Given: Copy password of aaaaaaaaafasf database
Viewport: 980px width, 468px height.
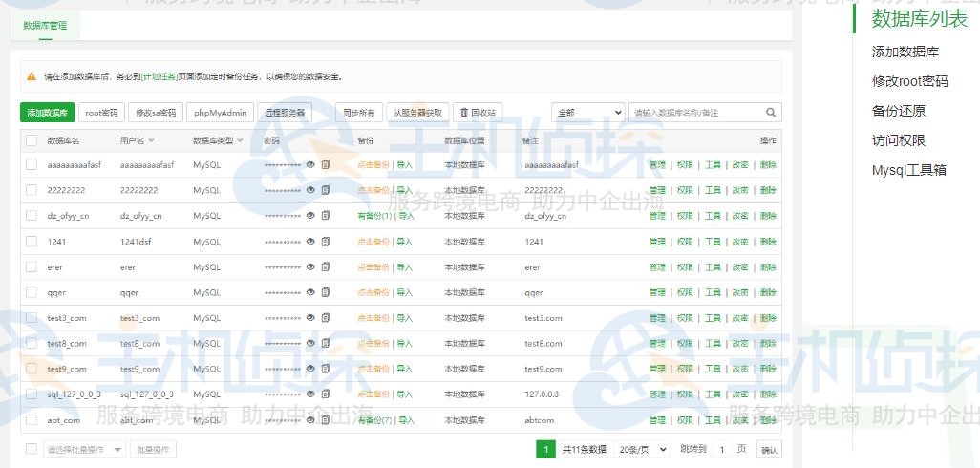Looking at the screenshot, I should [325, 164].
